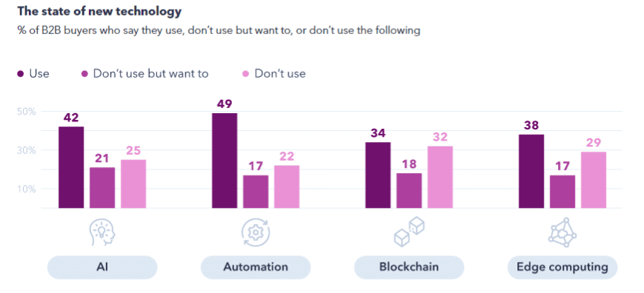Click the Edge computing network icon
This screenshot has width=644, height=293.
562,232
